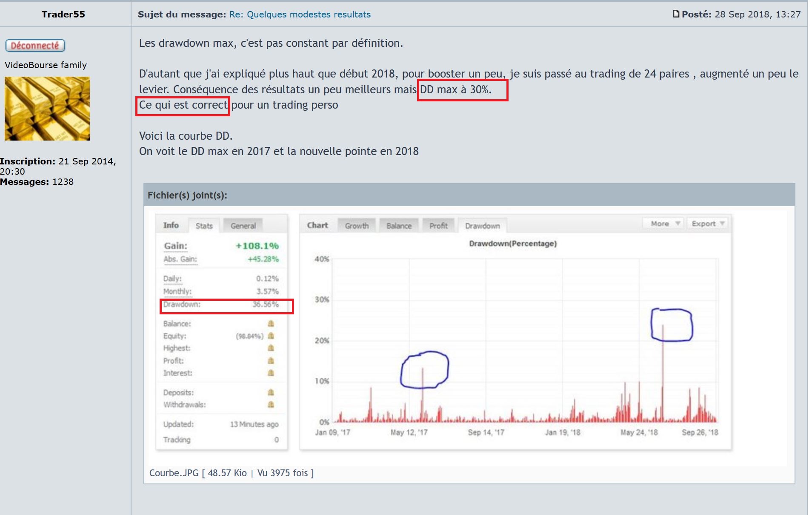
Task: Click the small post icon beside Posté
Action: (x=676, y=14)
